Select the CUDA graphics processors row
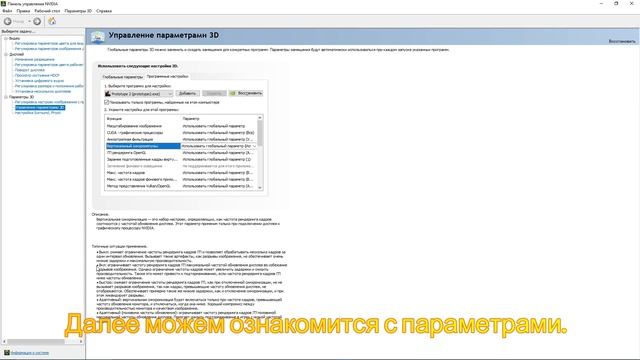 coord(182,133)
